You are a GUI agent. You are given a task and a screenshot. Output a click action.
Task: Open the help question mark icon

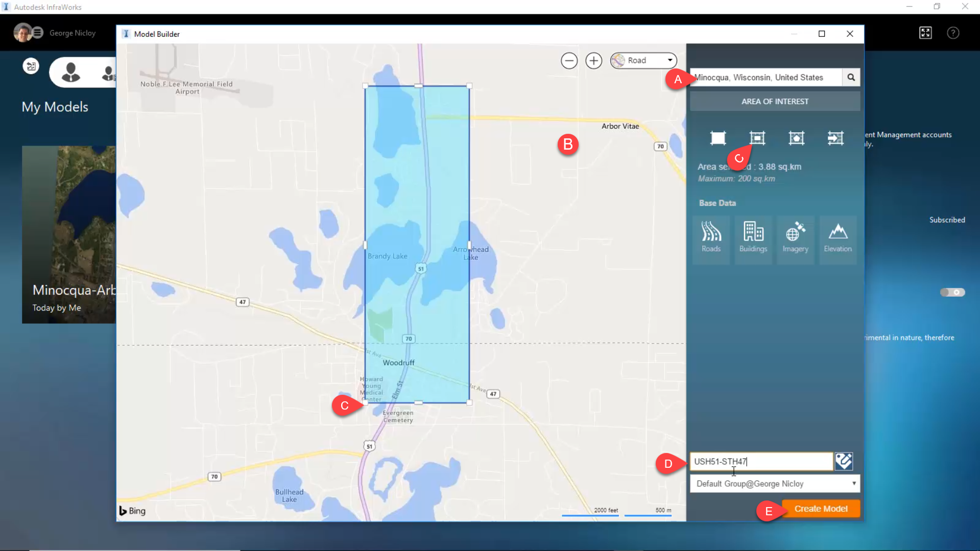(953, 33)
